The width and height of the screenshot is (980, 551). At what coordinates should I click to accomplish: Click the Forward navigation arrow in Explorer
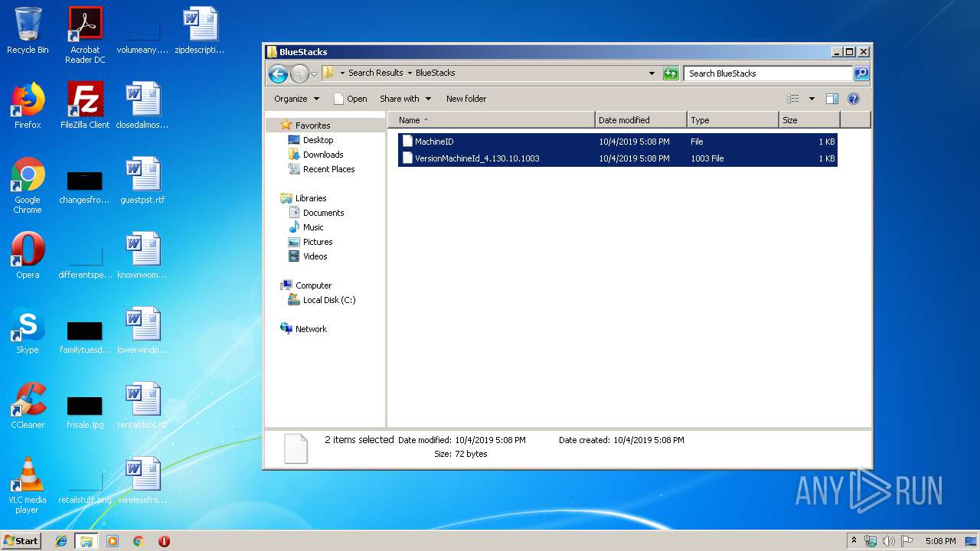299,73
